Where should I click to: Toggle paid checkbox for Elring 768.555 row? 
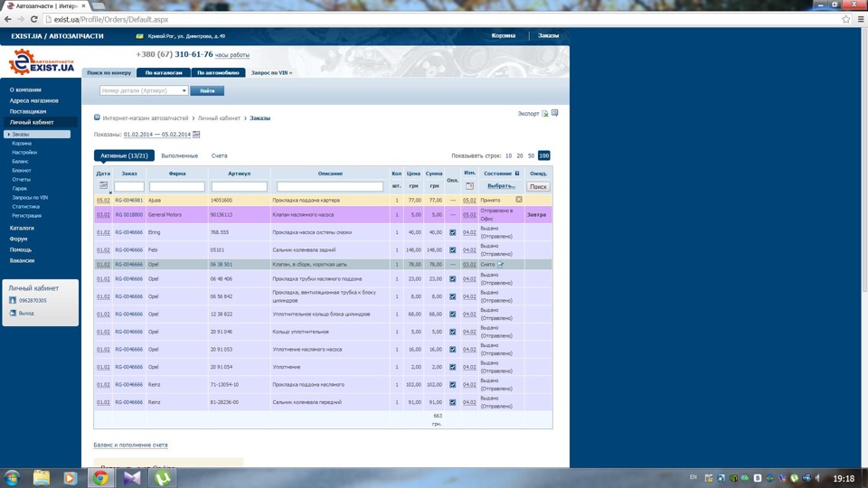[x=453, y=232]
